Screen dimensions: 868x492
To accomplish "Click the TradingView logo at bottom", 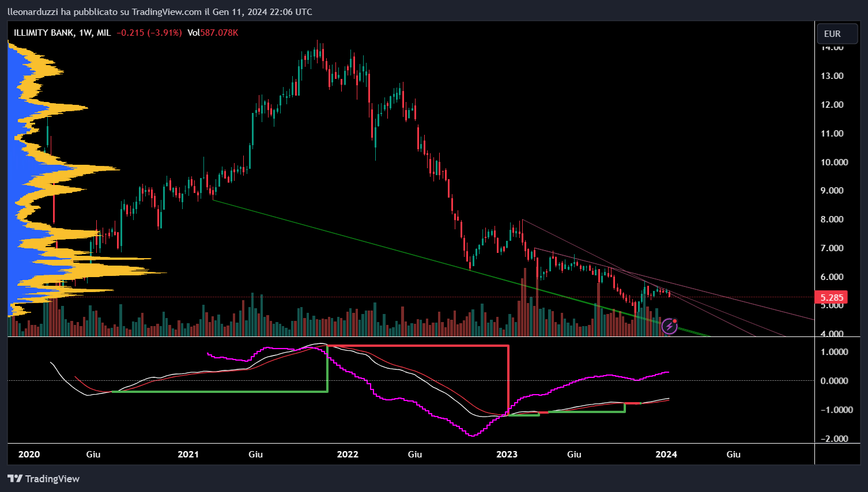I will [x=44, y=479].
